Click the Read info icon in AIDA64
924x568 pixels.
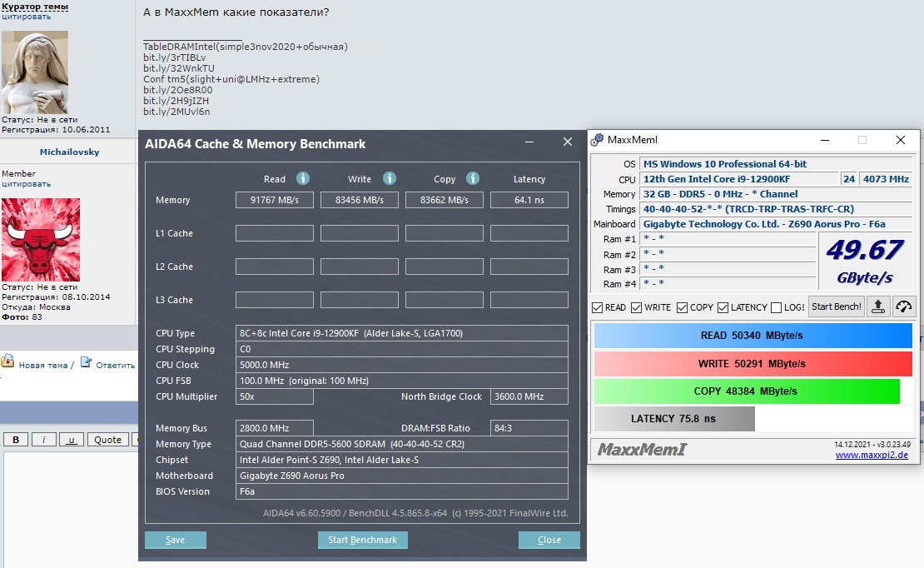(x=303, y=178)
